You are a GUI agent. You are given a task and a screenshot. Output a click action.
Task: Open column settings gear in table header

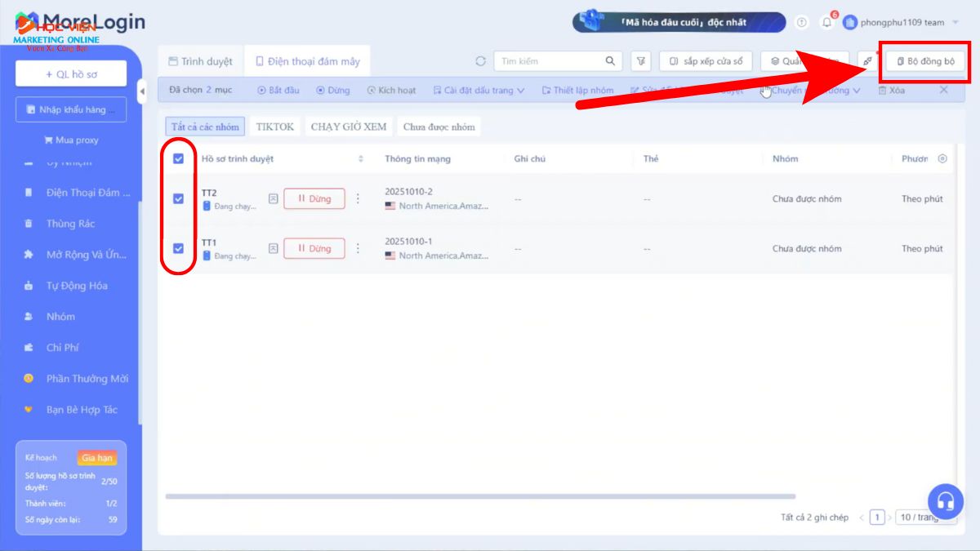942,158
